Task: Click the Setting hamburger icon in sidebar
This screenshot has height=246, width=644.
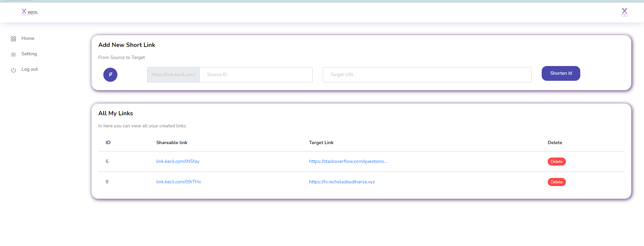Action: pos(13,54)
